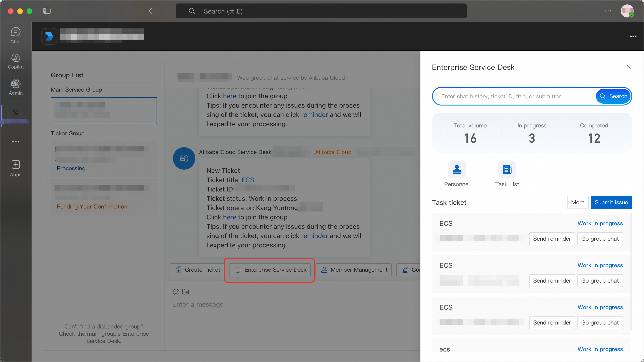
Task: Go to group chat for second ECS ticket
Action: [600, 280]
